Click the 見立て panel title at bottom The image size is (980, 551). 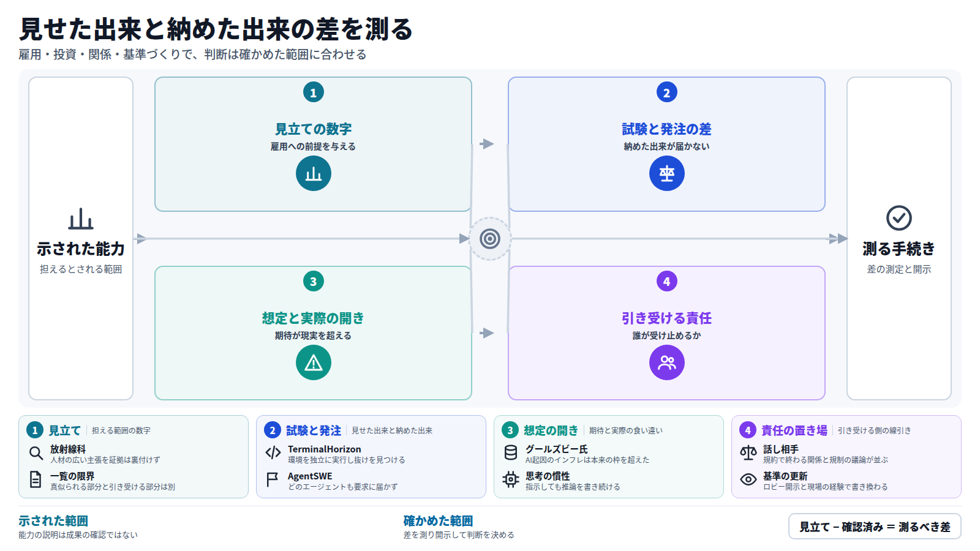(65, 430)
